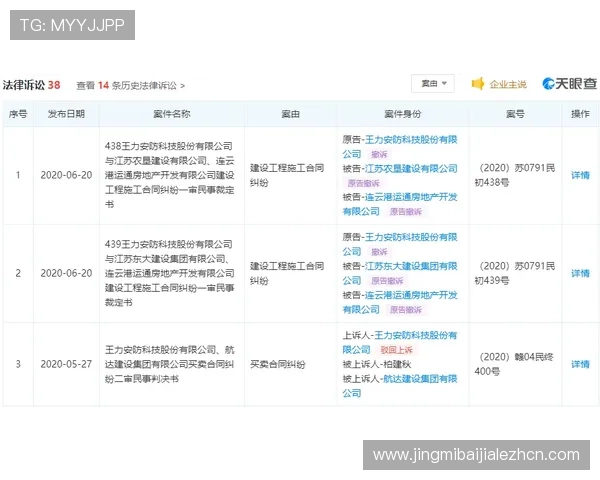
Task: Open defendant 连云港运通房地产开发 link in row 2
Action: (400, 302)
